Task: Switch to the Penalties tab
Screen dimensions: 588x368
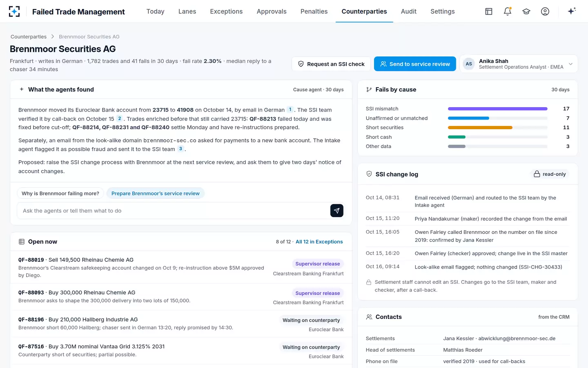Action: tap(314, 11)
